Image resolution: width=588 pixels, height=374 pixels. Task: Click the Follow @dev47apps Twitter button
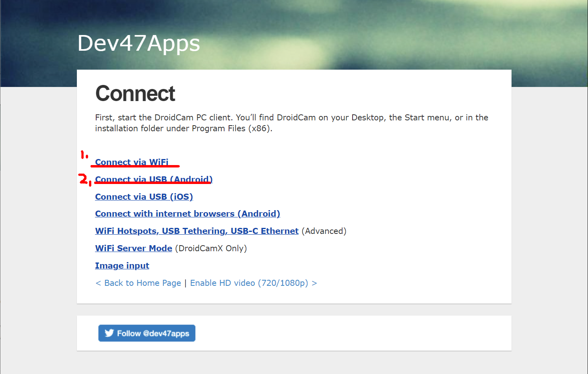[x=147, y=333]
